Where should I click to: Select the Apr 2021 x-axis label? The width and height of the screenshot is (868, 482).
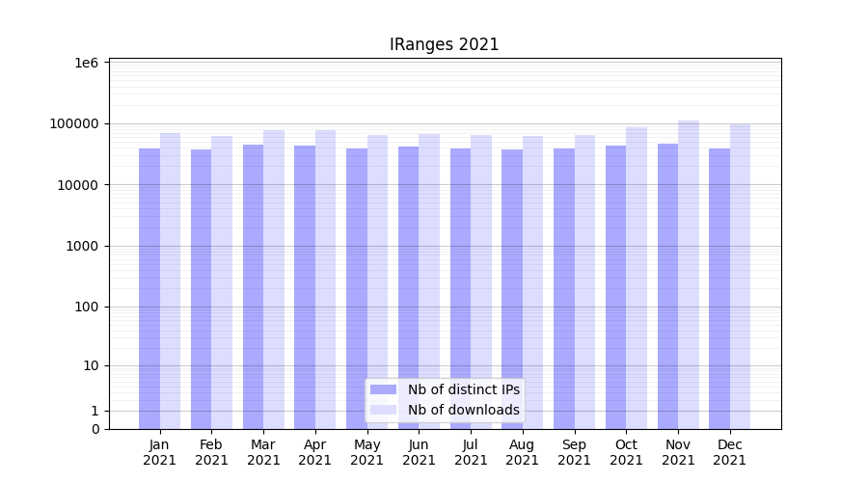tap(315, 452)
